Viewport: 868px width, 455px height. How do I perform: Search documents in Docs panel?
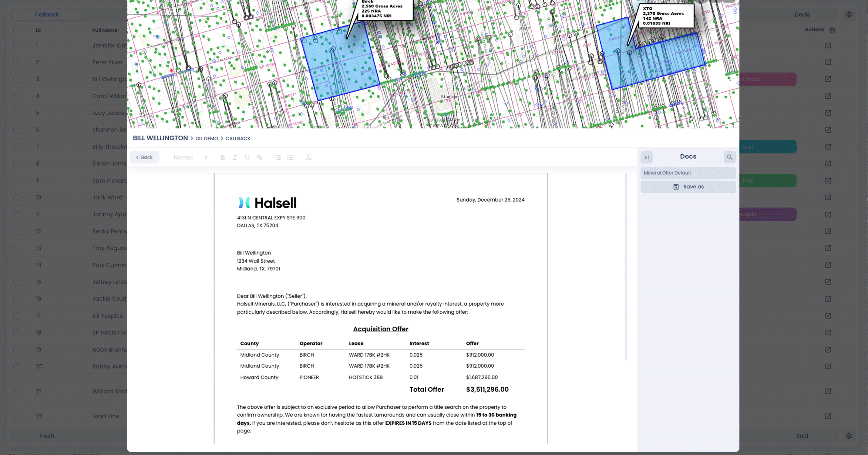click(x=729, y=157)
